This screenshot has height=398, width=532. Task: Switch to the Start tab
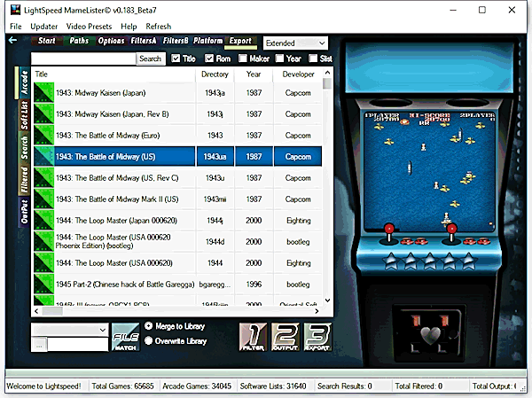[47, 41]
